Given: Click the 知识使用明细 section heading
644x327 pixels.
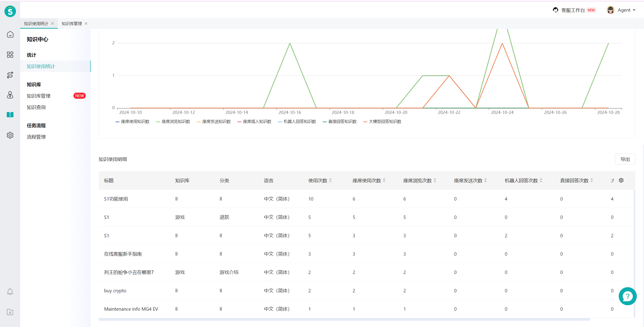Looking at the screenshot, I should (x=113, y=159).
